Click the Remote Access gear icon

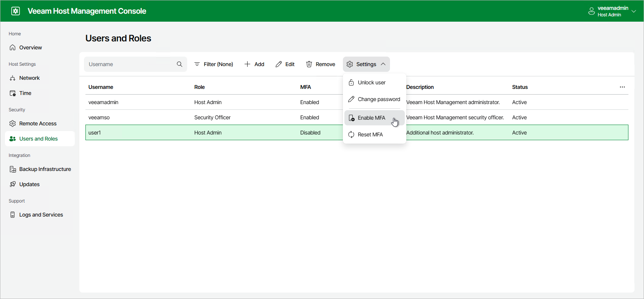(13, 123)
